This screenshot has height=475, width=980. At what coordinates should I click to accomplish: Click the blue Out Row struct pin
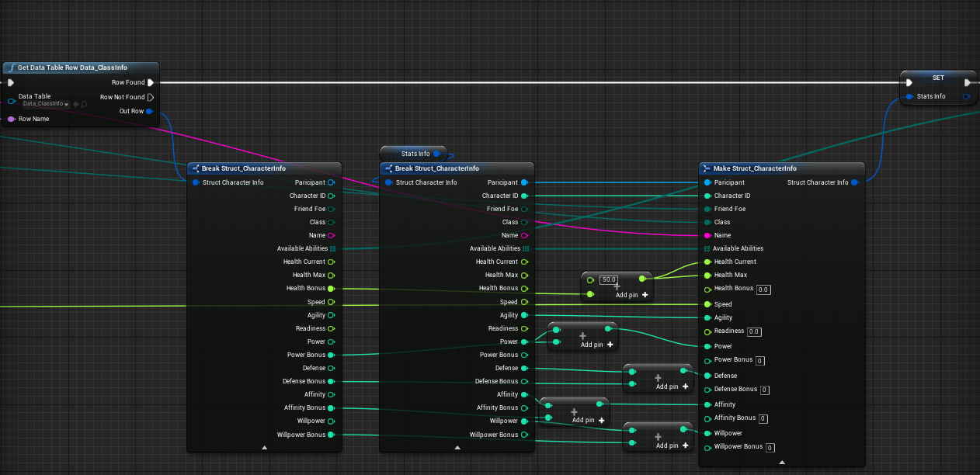tap(148, 111)
